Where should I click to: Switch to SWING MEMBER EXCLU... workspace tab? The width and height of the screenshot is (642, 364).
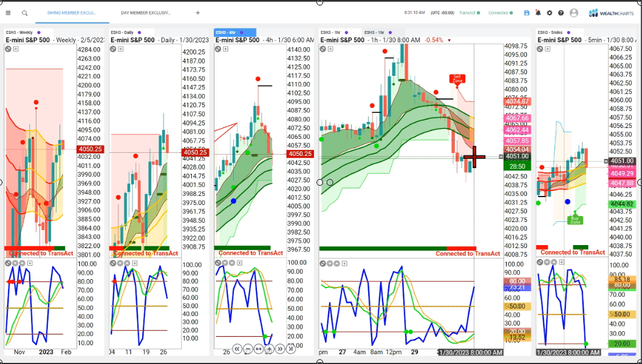(x=72, y=13)
